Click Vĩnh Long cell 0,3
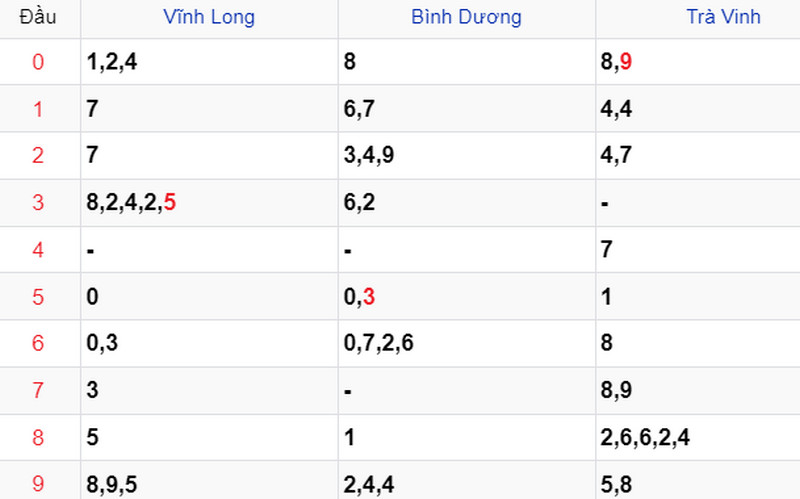The width and height of the screenshot is (800, 499). [x=102, y=343]
